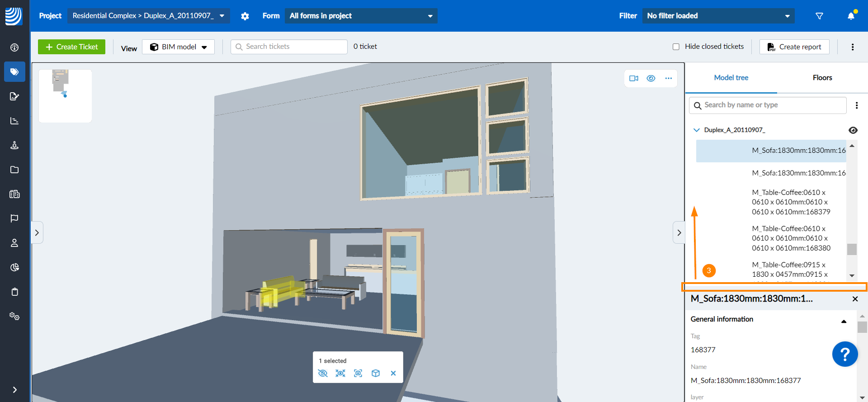Hide the selected object using the crossed-eye icon
Screen dimensions: 868x402
(323, 373)
